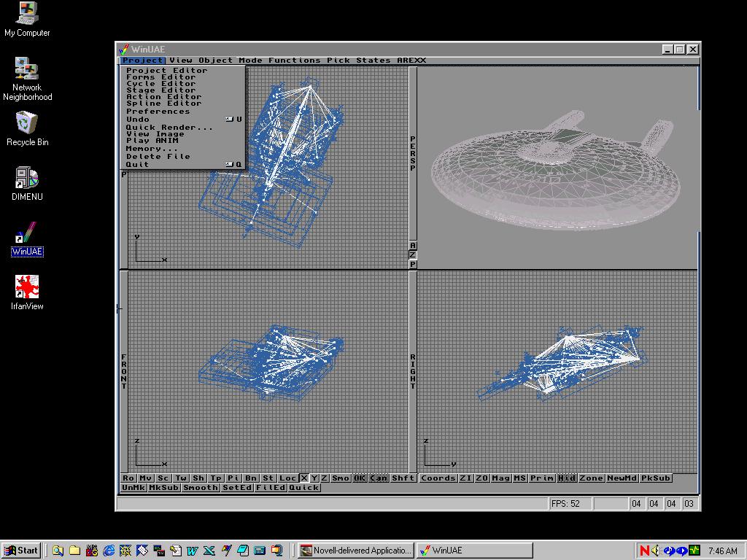Screen dimensions: 747x560
Task: Open Preferences from the Project menu
Action: (183, 112)
